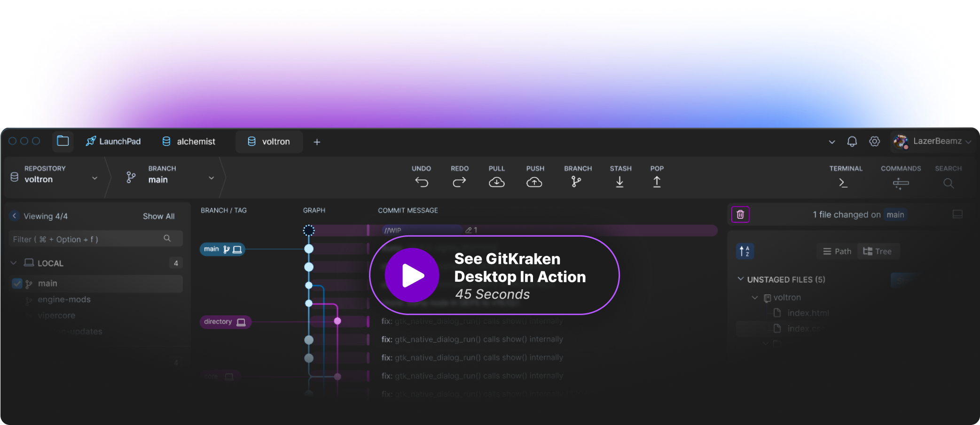Switch to the alchemist tab
This screenshot has height=425, width=980.
pos(188,142)
